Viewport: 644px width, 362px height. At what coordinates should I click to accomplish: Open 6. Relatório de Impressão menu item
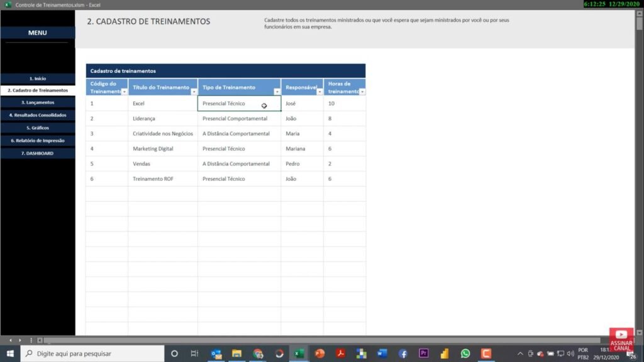click(38, 141)
